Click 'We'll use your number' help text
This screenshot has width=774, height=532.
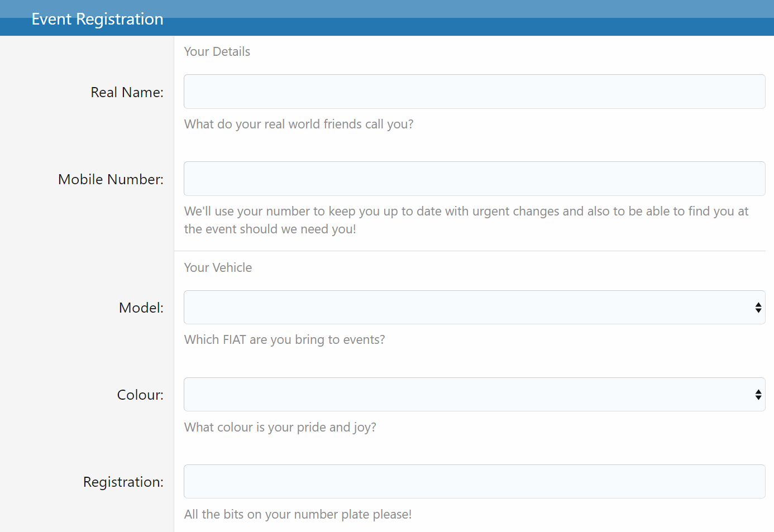coord(466,220)
